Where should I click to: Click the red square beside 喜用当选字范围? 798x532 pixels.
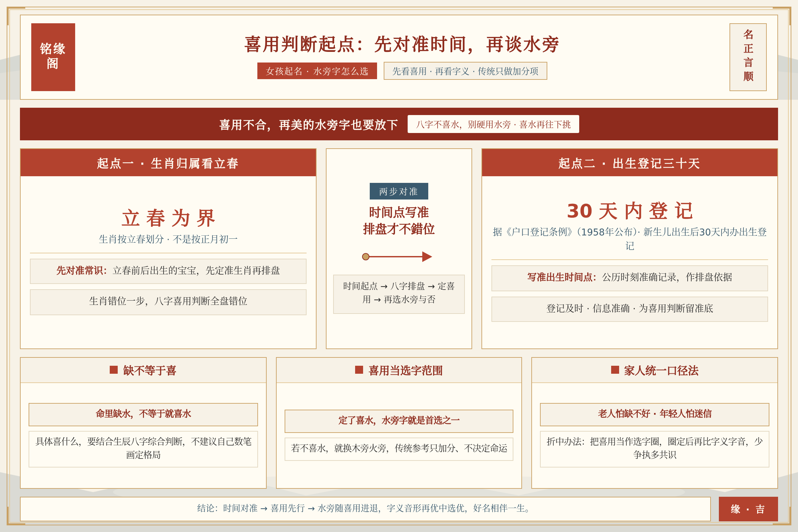click(359, 370)
